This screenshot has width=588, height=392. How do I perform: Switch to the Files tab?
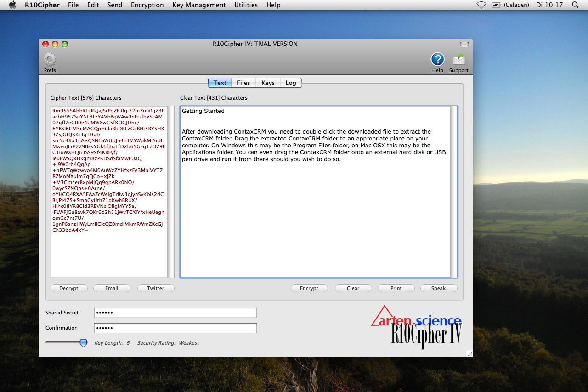click(x=243, y=83)
